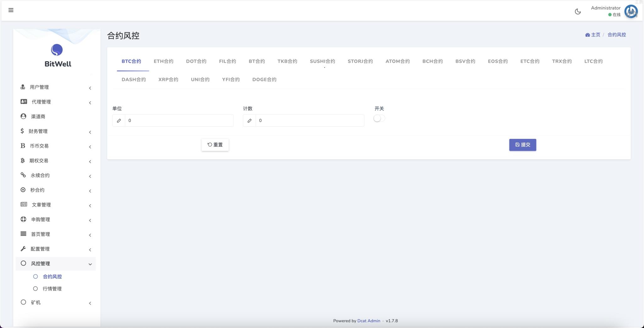644x328 pixels.
Task: Toggle dark mode with moon icon
Action: [x=578, y=12]
